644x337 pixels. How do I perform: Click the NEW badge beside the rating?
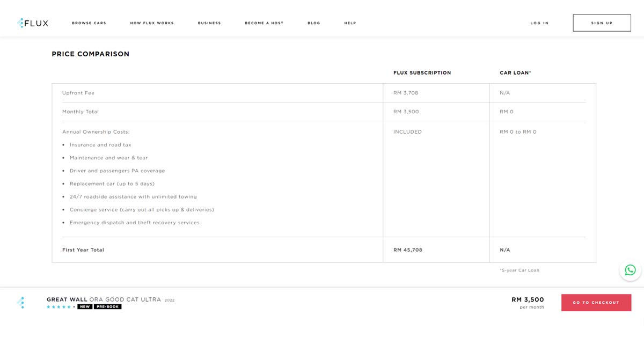[85, 307]
